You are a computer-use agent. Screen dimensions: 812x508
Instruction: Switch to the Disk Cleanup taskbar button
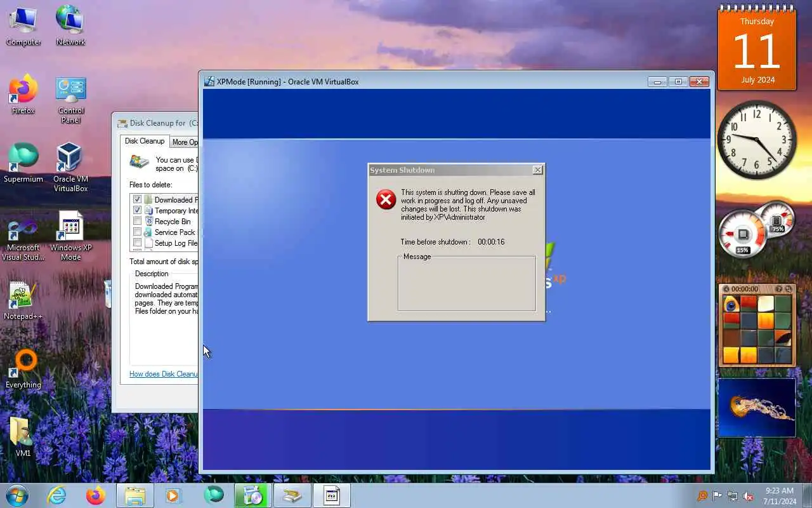292,495
